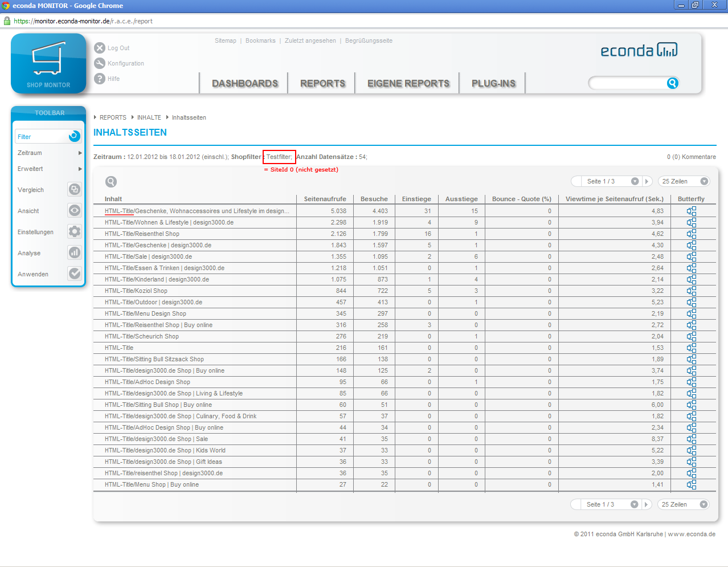This screenshot has width=728, height=567.
Task: Open the top Seite 1 / 3 dropdown
Action: coord(635,181)
